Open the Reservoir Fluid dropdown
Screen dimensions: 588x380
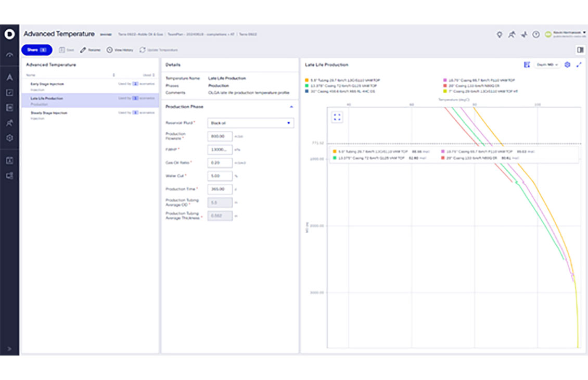tap(250, 123)
